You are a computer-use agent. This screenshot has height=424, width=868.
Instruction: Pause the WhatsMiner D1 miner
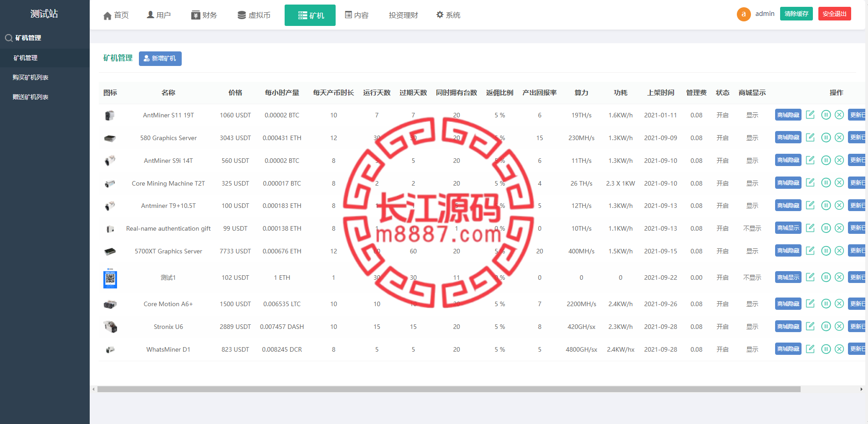(826, 349)
